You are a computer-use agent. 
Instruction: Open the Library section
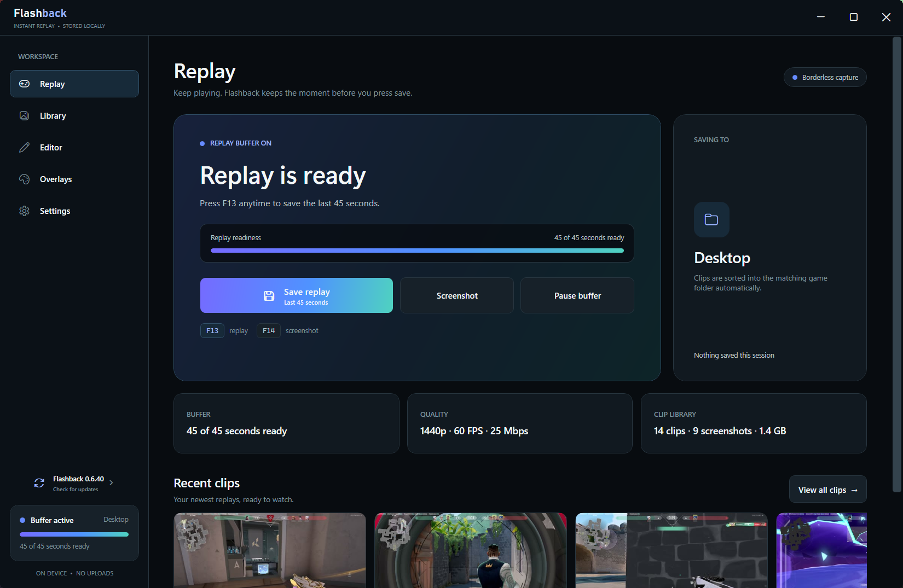point(74,115)
